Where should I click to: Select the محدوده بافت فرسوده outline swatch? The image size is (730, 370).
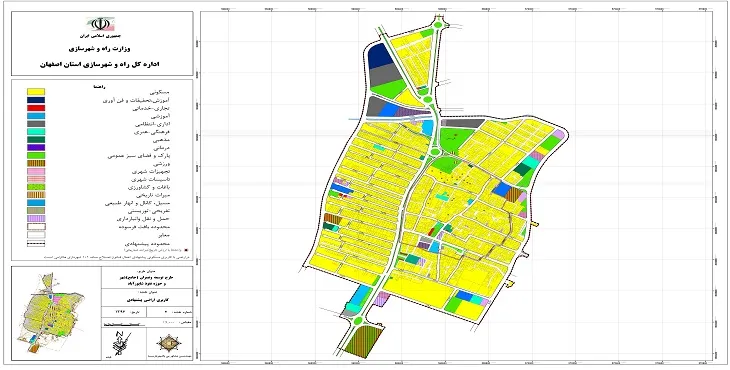coord(36,226)
